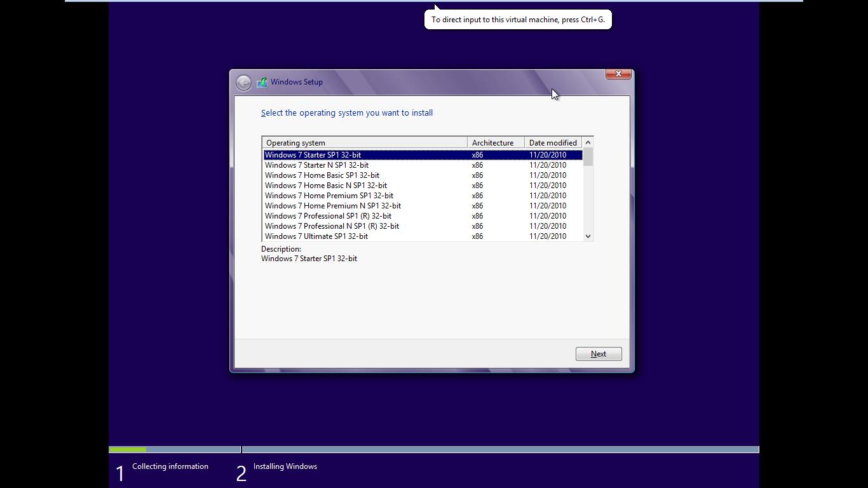Viewport: 868px width, 488px height.
Task: Select Windows 7 Starter SP1 32-bit
Action: point(423,155)
